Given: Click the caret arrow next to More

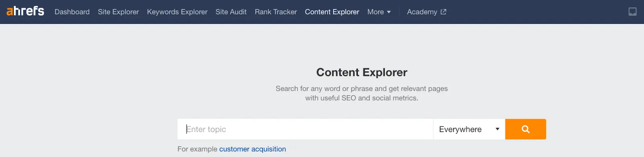Looking at the screenshot, I should (389, 12).
